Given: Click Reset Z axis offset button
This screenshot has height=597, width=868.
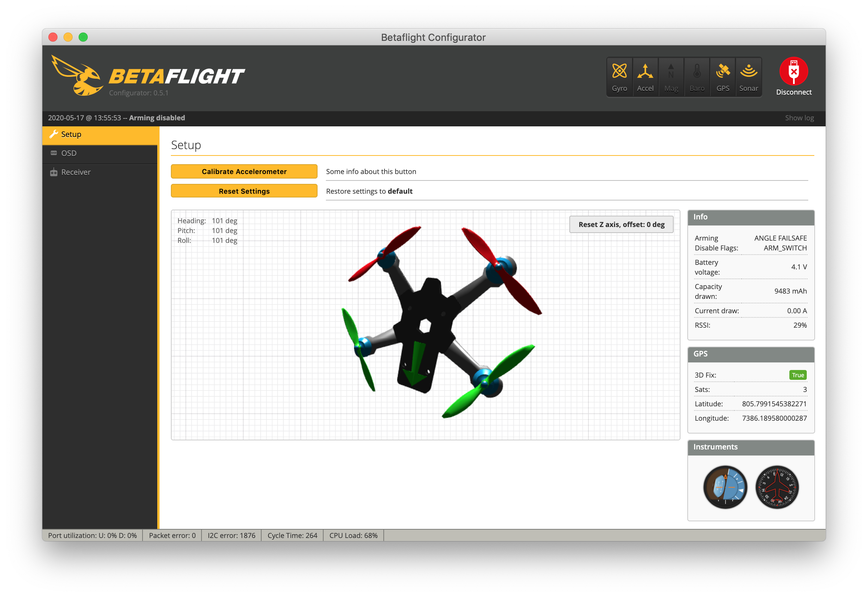Looking at the screenshot, I should click(x=621, y=224).
